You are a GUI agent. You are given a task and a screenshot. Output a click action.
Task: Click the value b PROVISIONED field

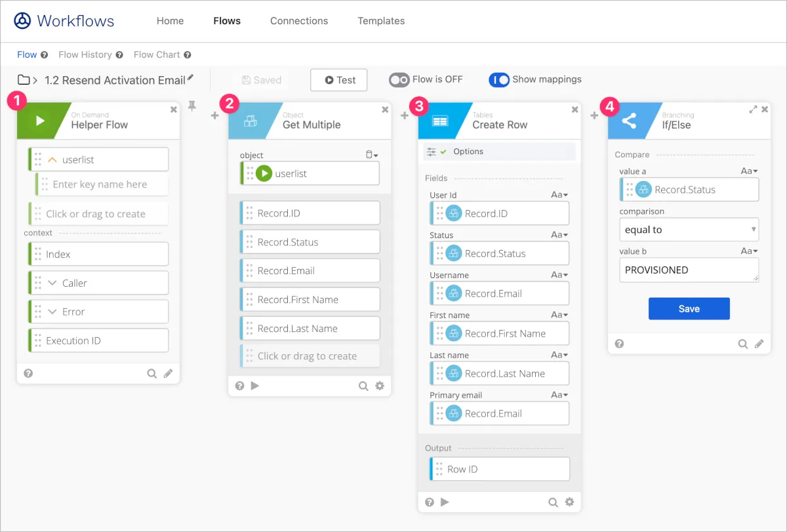click(689, 270)
